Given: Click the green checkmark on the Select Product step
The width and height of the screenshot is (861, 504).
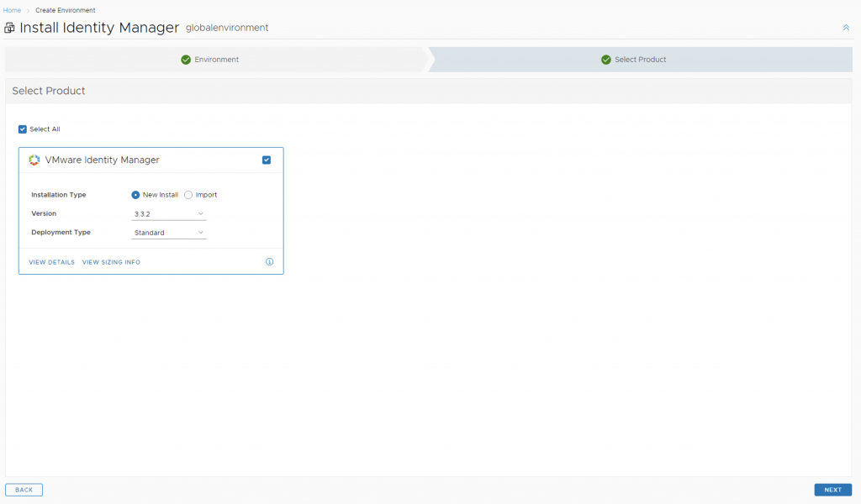Looking at the screenshot, I should (605, 60).
